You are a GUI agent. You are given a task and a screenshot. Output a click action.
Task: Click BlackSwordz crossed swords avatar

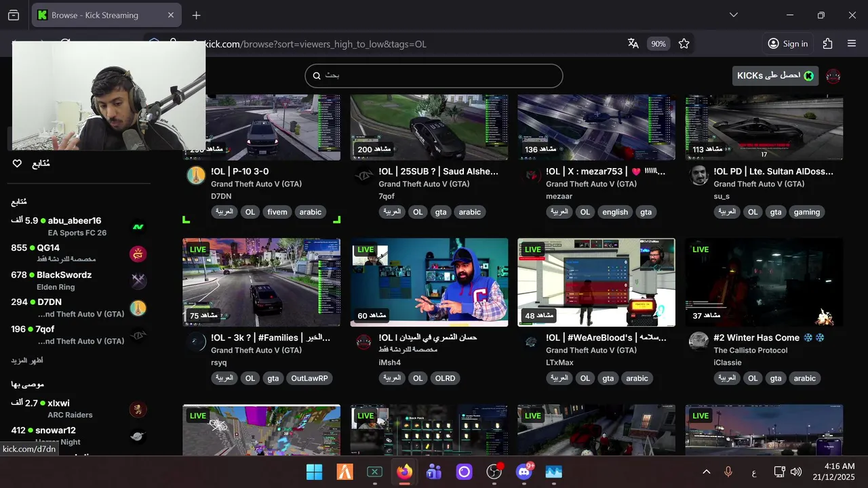tap(138, 281)
